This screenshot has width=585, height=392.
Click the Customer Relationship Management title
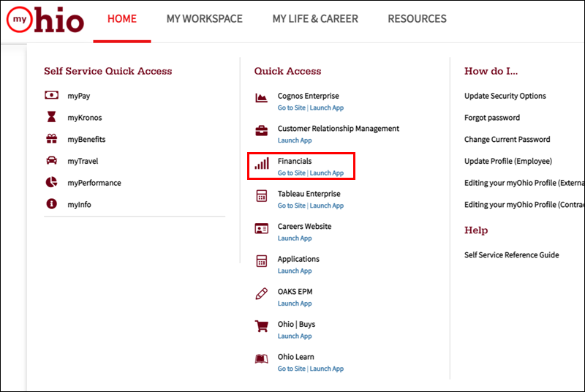[x=339, y=129]
